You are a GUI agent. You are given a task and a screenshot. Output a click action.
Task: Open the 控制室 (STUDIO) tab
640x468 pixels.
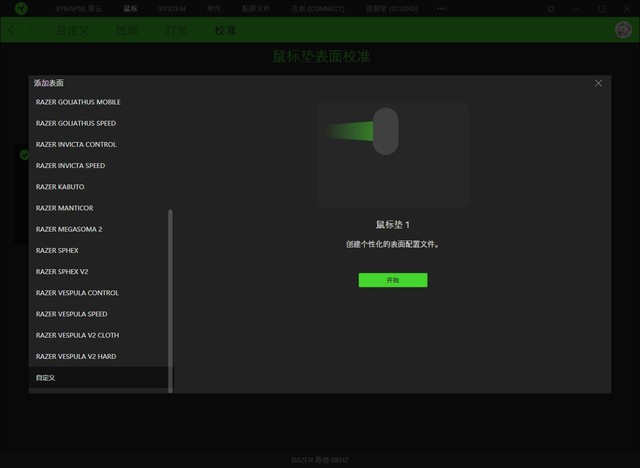pyautogui.click(x=392, y=9)
